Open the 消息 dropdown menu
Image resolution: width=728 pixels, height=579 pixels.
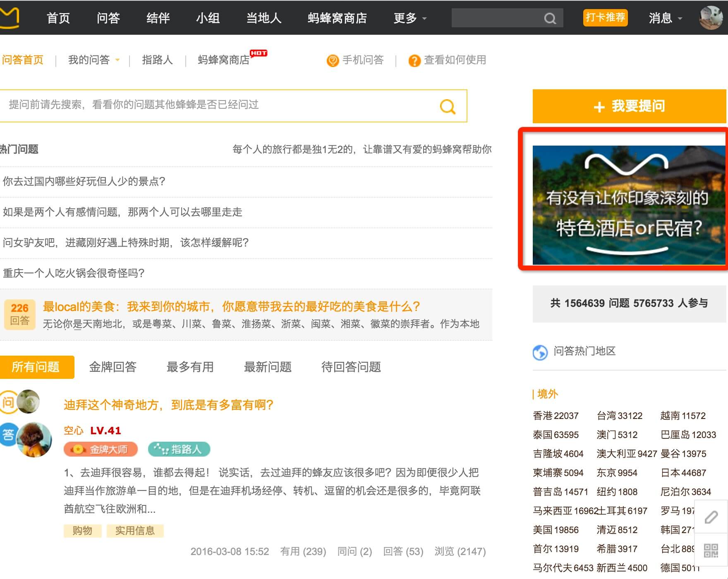pyautogui.click(x=666, y=18)
